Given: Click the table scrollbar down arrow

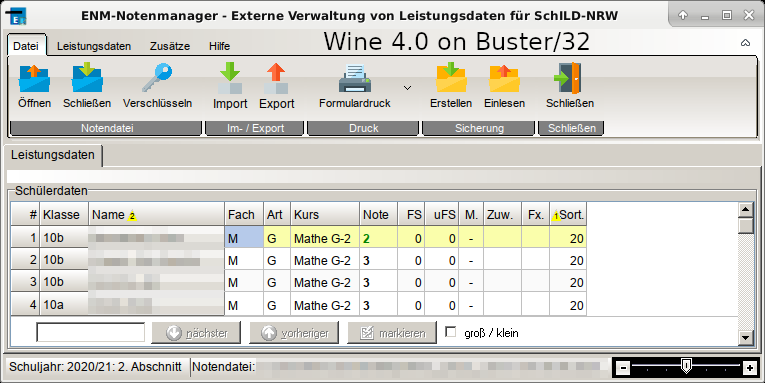Looking at the screenshot, I should [745, 338].
